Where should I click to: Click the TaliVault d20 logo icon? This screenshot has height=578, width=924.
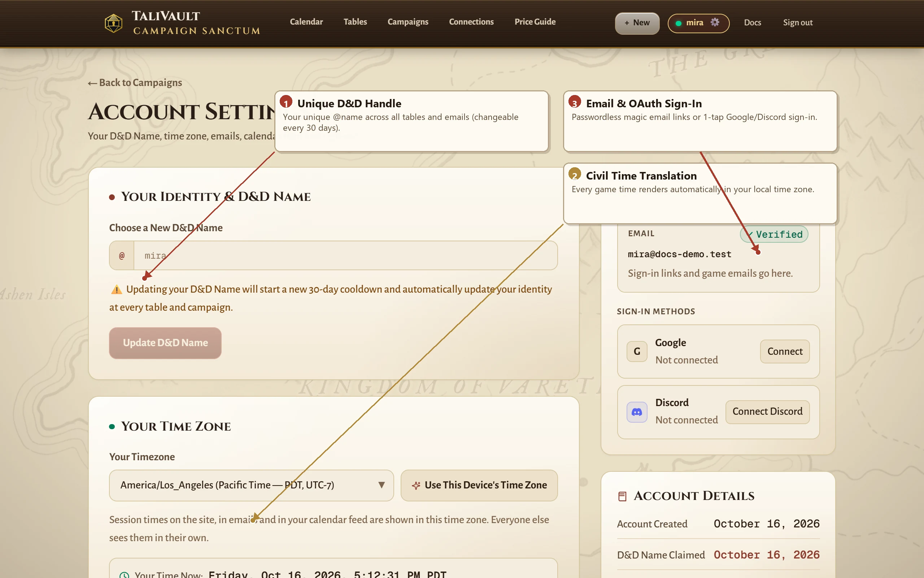pyautogui.click(x=113, y=23)
